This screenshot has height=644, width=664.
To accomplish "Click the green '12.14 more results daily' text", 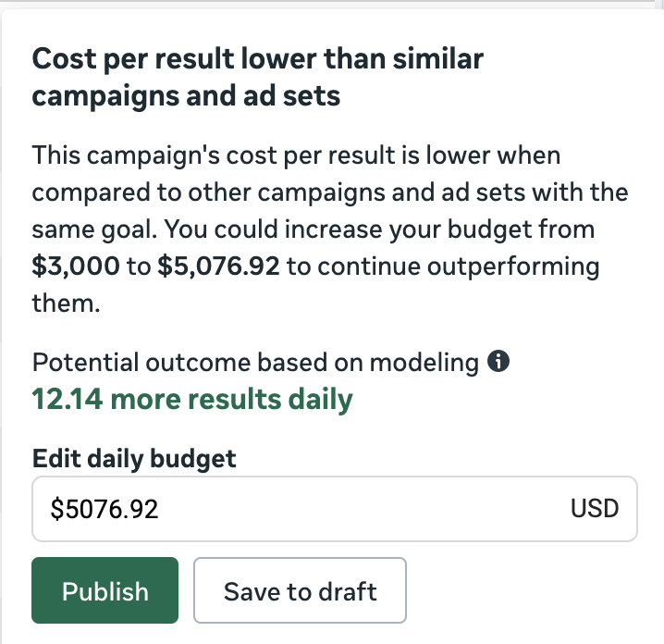I will (192, 399).
